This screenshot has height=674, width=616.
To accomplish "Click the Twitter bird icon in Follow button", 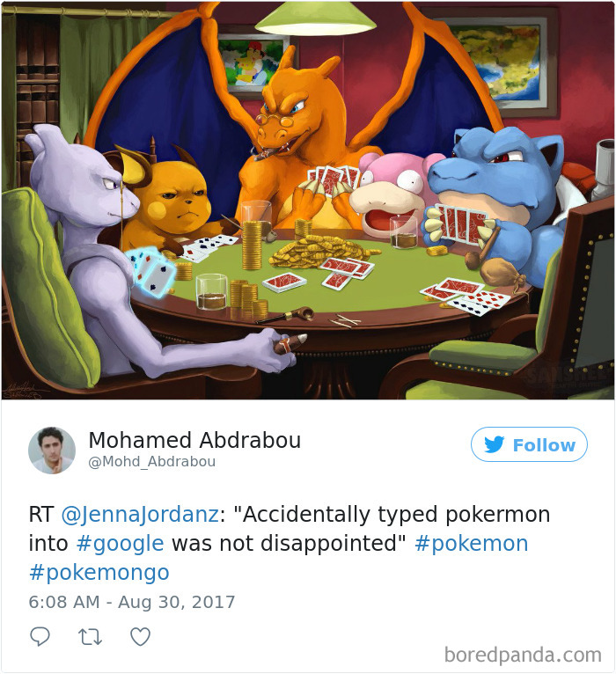I will pos(494,444).
